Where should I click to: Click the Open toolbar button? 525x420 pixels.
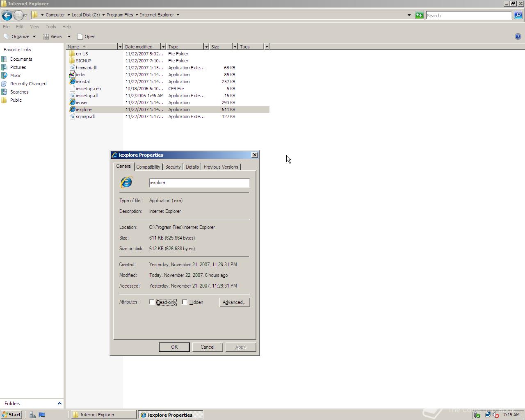(87, 37)
